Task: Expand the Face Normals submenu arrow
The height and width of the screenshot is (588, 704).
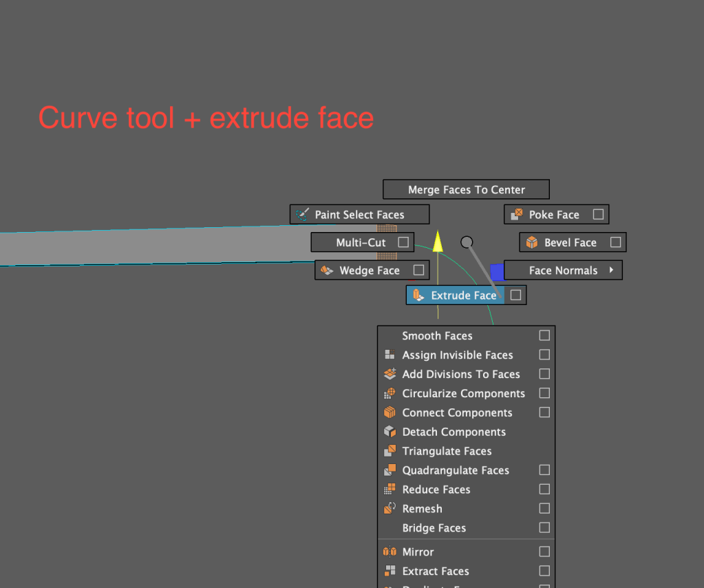Action: click(610, 271)
